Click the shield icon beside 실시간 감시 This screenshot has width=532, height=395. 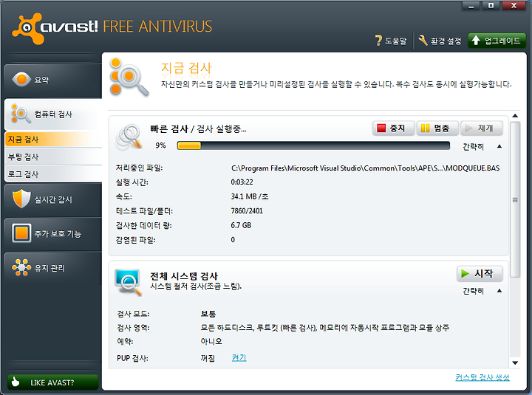(x=21, y=199)
